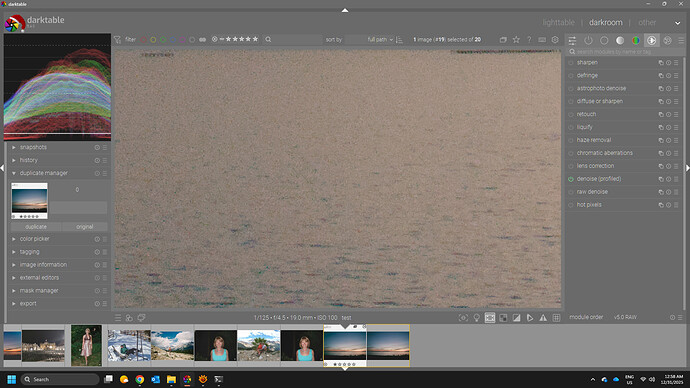Open module groups presets menu
This screenshot has width=690, height=388.
click(x=681, y=40)
